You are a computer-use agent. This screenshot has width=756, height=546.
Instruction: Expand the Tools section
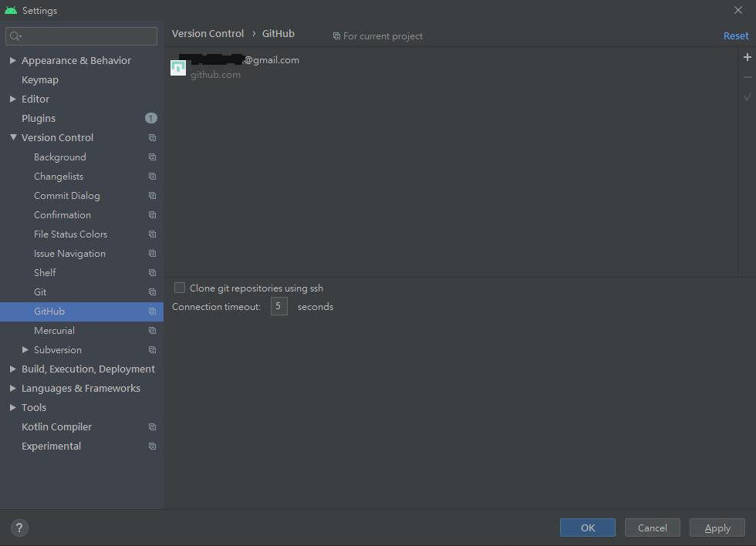pyautogui.click(x=12, y=407)
